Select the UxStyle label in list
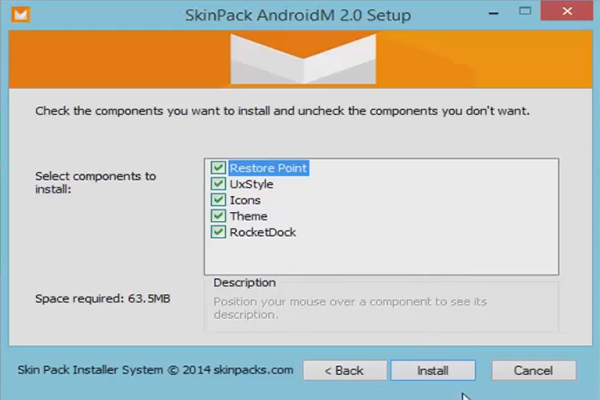The image size is (600, 400). (x=251, y=184)
